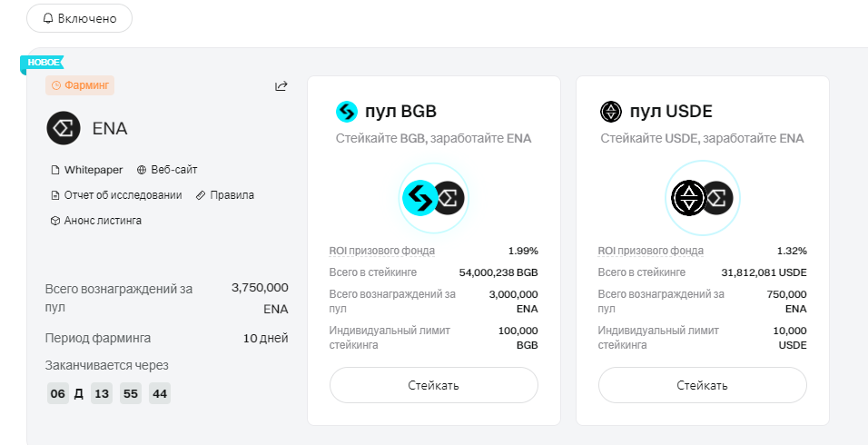Click ROI призового фонда label in BGB pool
Viewport: 868px width, 445px height.
click(382, 251)
